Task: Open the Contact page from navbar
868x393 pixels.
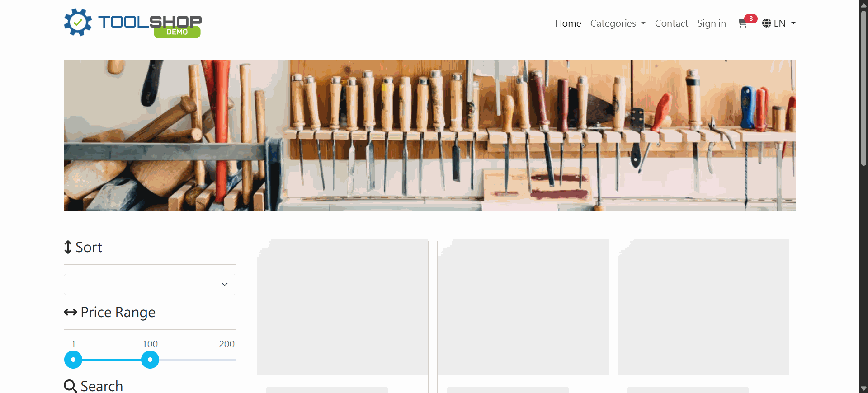Action: 671,23
